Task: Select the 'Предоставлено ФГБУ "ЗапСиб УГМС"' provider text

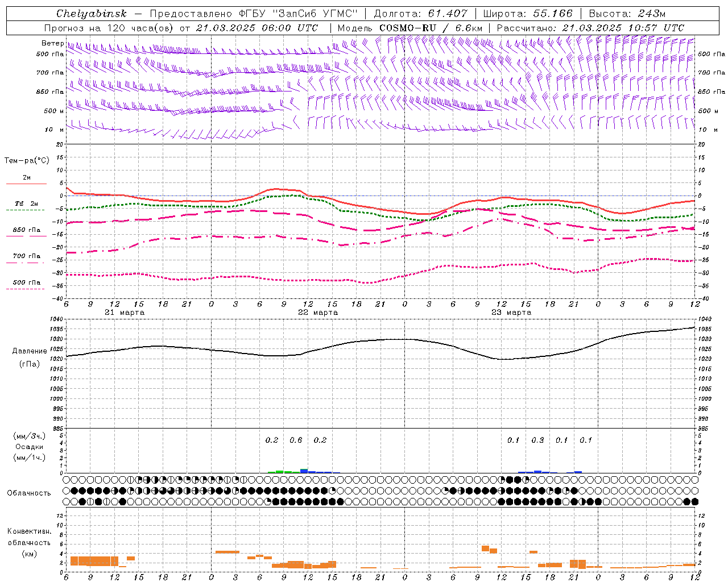Action: (x=254, y=14)
